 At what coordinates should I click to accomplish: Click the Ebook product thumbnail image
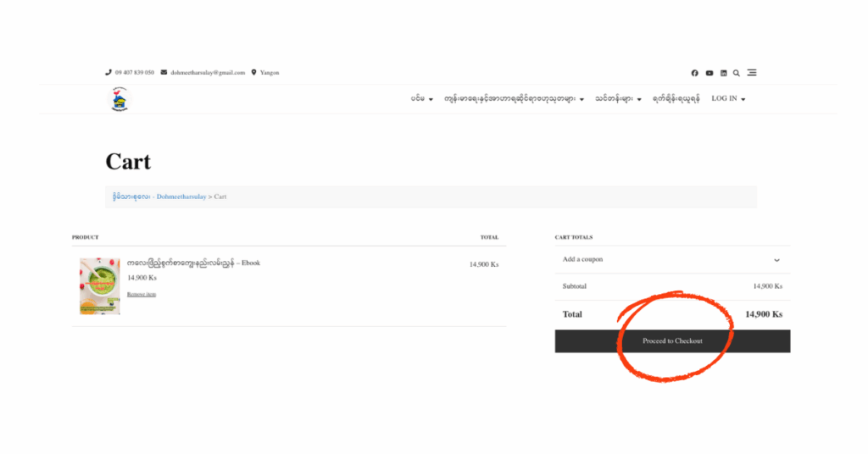(100, 286)
